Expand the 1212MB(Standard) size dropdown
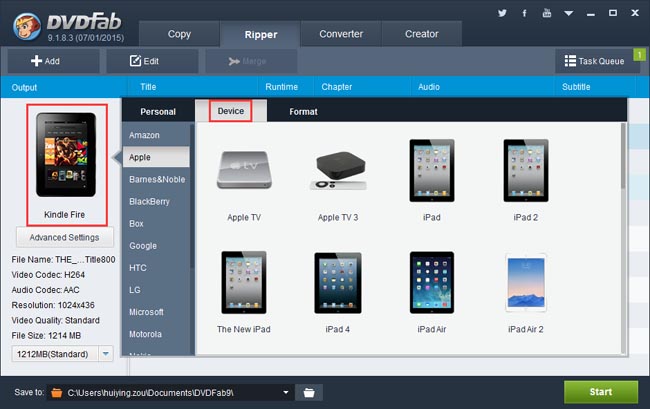Image resolution: width=650 pixels, height=409 pixels. click(x=106, y=354)
